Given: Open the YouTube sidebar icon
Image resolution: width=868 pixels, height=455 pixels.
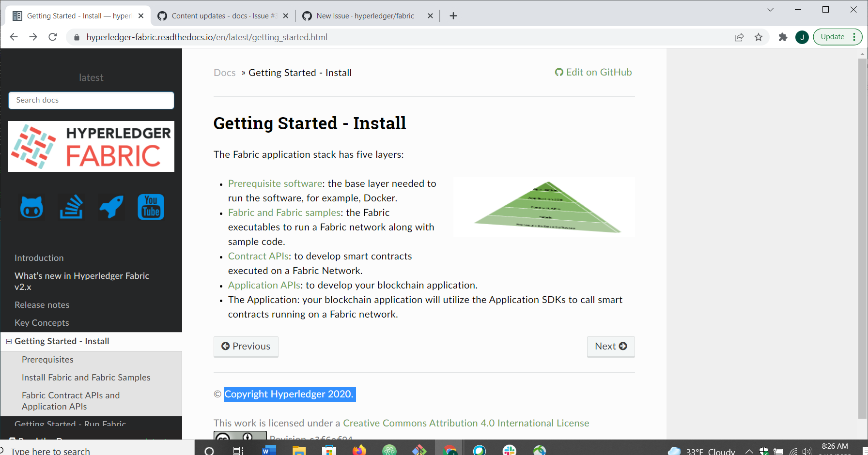Looking at the screenshot, I should click(151, 207).
